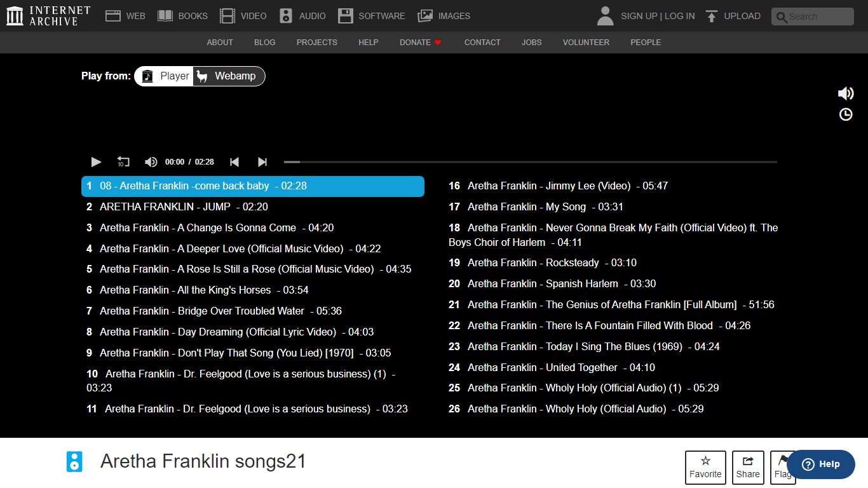Switch playback to Webamp mode
The image size is (868, 488).
click(229, 76)
